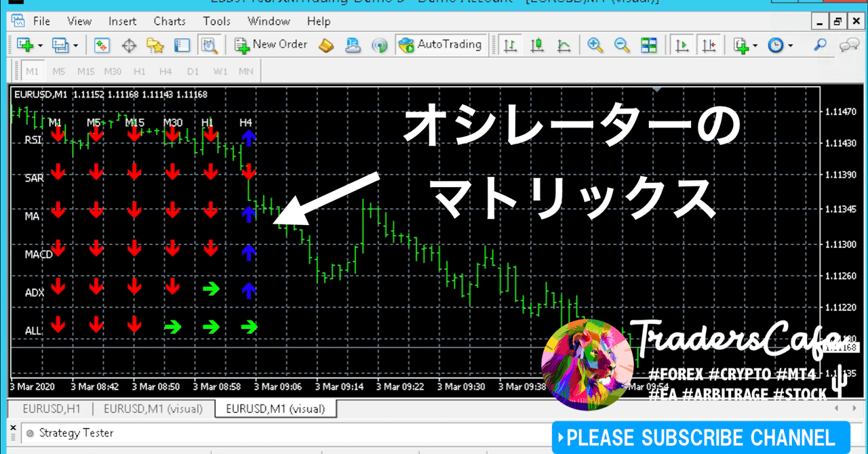The image size is (868, 454).
Task: Open the Navigator panel
Action: coord(156,45)
